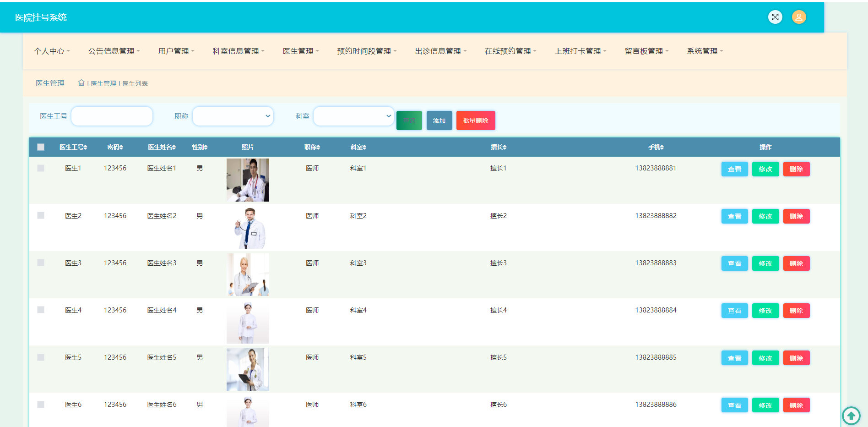Click 删除 for 医生3

(x=797, y=263)
